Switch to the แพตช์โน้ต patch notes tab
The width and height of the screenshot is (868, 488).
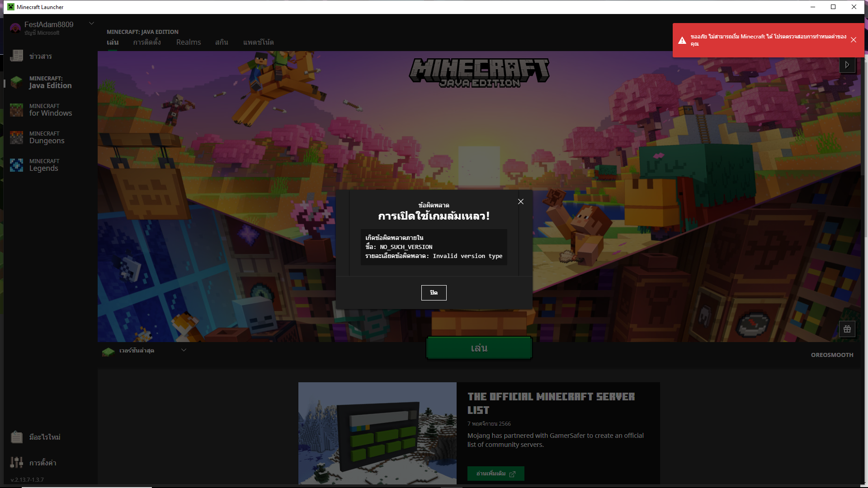pyautogui.click(x=258, y=42)
